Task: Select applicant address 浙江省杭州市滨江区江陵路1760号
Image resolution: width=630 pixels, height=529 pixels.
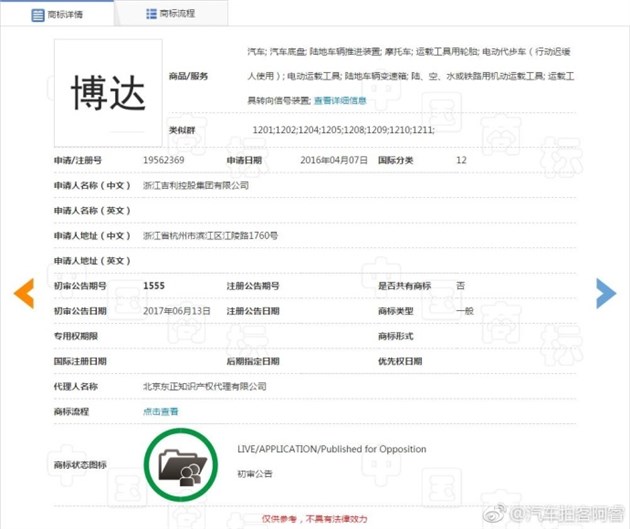Action: pyautogui.click(x=210, y=235)
